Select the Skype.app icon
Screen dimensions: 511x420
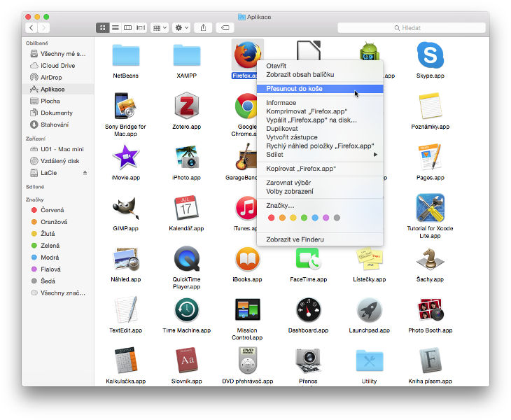tap(430, 55)
